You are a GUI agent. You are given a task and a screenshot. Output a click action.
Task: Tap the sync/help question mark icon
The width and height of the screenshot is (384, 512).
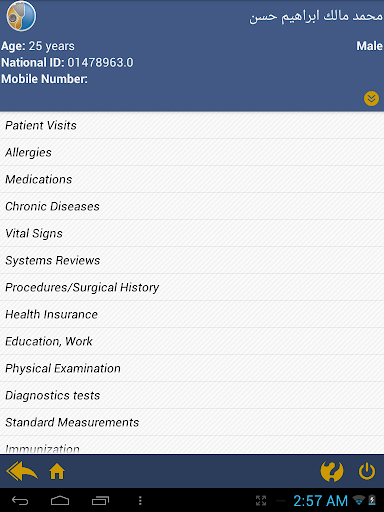click(x=332, y=471)
